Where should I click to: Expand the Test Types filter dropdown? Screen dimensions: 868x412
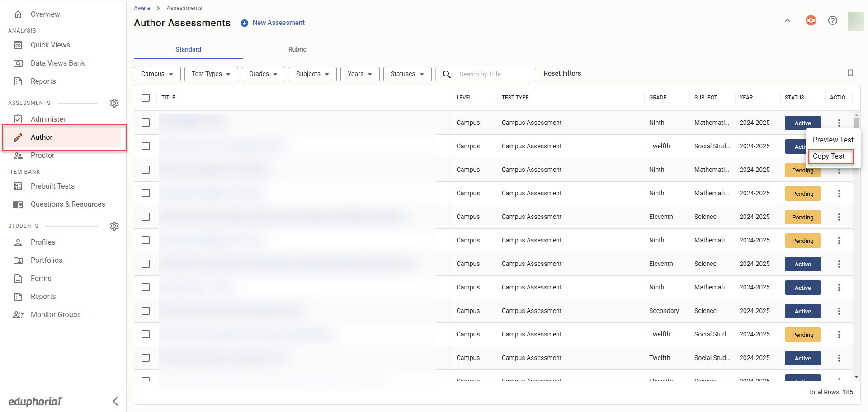(x=211, y=74)
